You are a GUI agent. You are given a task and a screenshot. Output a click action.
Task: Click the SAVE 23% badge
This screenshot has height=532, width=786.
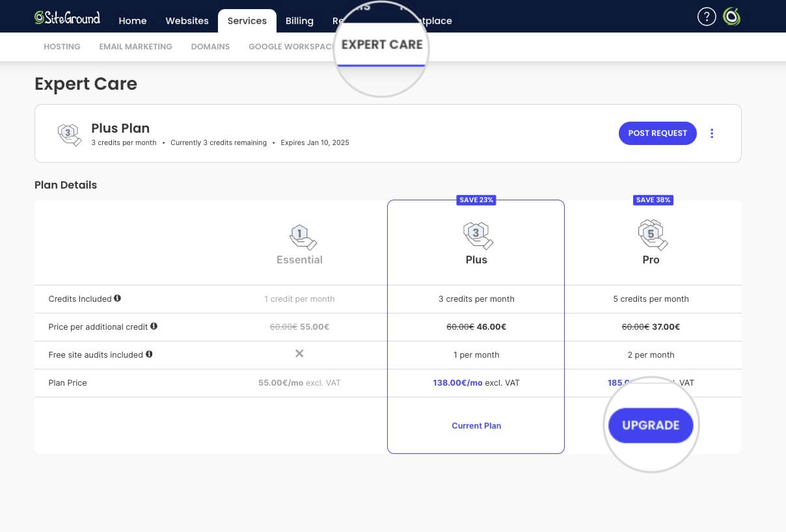point(477,200)
